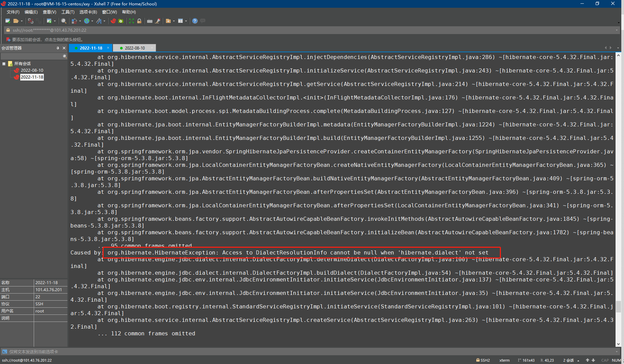This screenshot has width=624, height=364.
Task: Open dropdown next to Font icon
Action: coord(104,21)
